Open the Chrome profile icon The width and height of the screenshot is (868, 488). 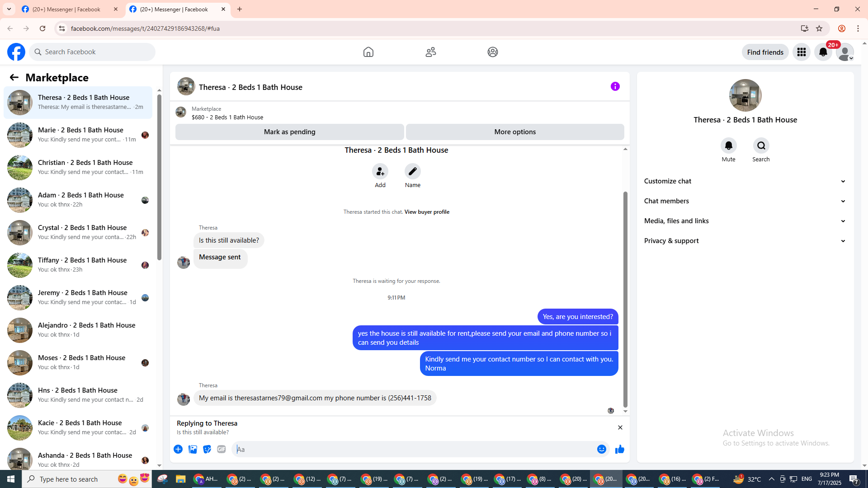pyautogui.click(x=842, y=28)
